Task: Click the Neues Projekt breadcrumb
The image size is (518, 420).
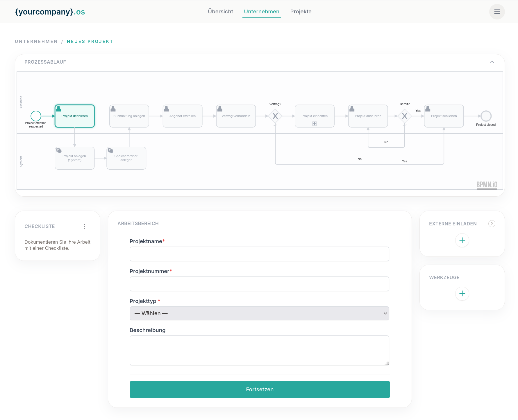Action: (90, 42)
